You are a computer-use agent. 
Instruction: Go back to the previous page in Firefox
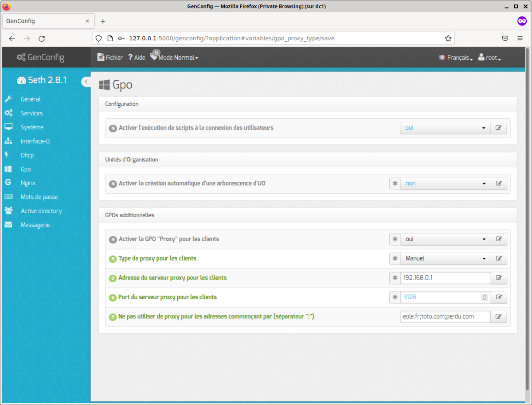click(x=12, y=39)
